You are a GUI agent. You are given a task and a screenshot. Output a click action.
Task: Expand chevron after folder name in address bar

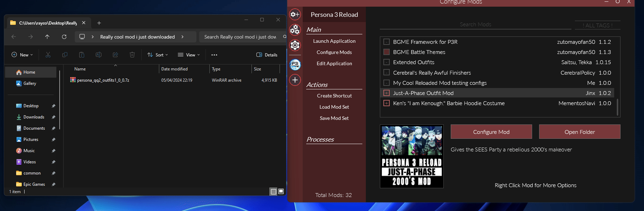(x=182, y=37)
